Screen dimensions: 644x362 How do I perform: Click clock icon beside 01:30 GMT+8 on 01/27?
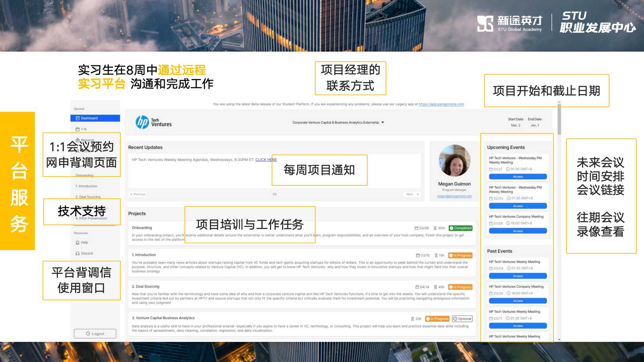click(508, 169)
